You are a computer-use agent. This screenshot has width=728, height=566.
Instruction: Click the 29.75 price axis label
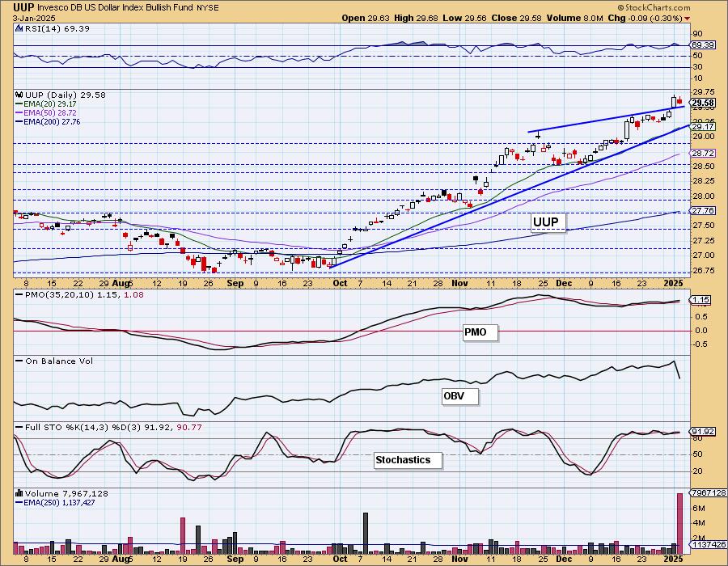705,92
